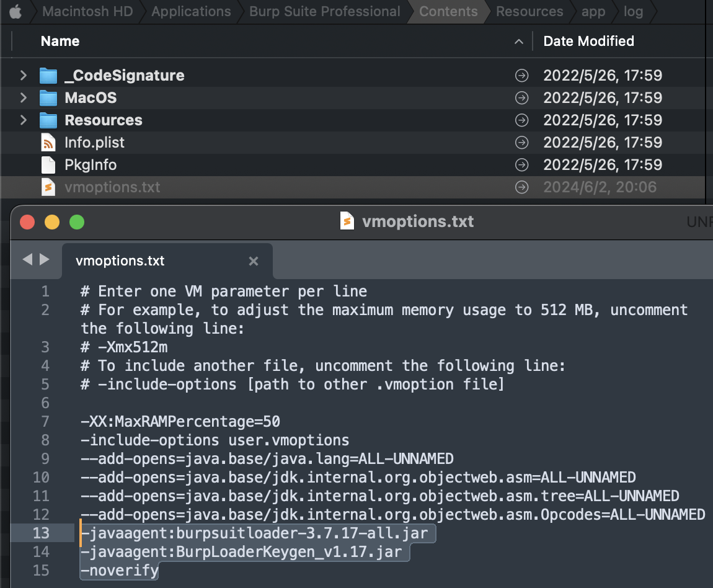
Task: Click line number 1 in gutter
Action: (x=45, y=292)
